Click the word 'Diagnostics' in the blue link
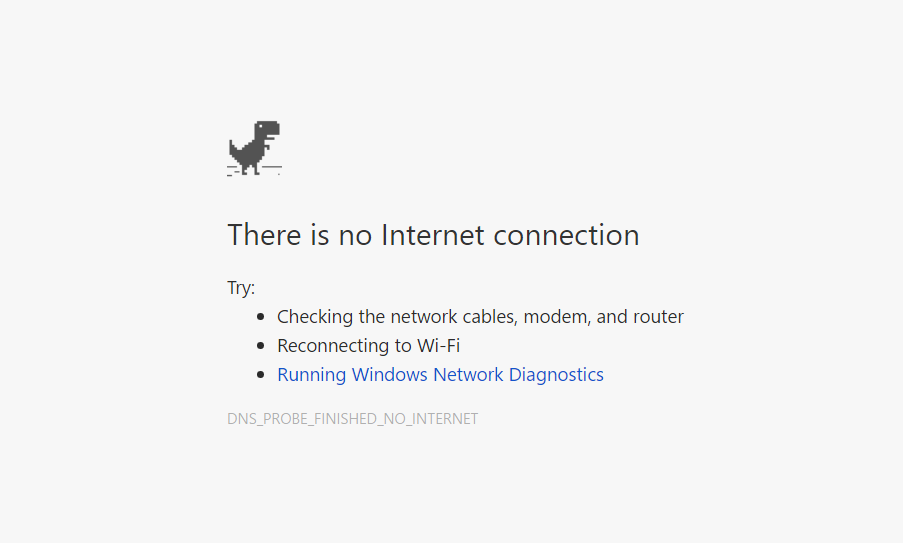 pos(556,375)
